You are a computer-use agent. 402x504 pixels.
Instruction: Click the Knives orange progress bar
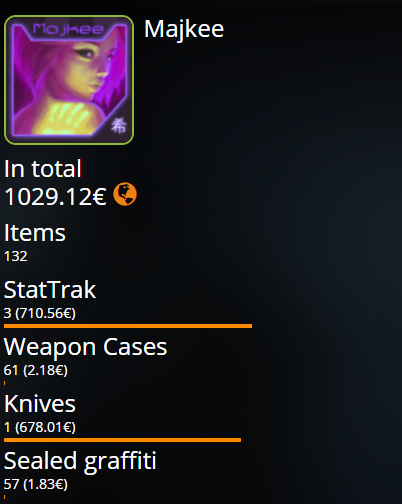pyautogui.click(x=122, y=440)
